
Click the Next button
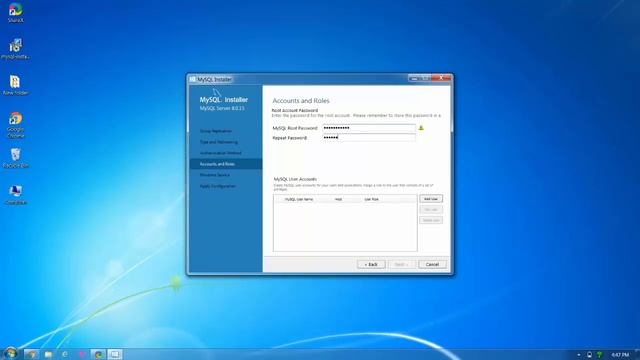[402, 264]
